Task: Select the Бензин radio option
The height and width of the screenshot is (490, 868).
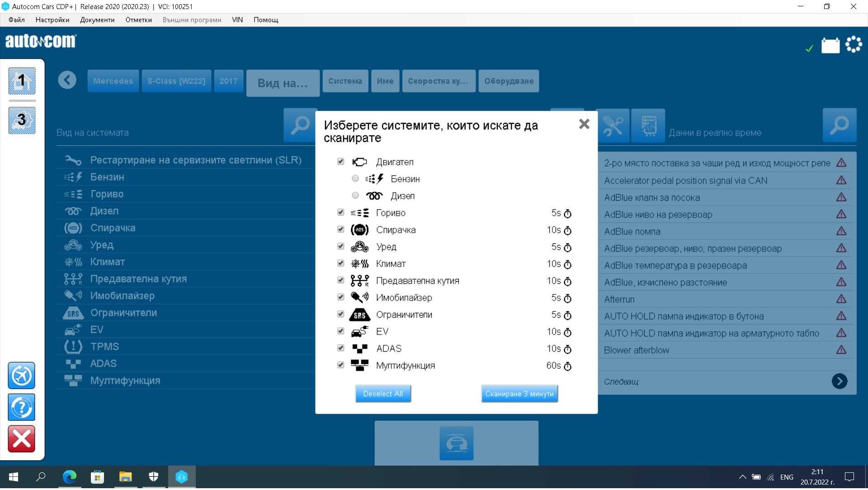Action: tap(355, 179)
